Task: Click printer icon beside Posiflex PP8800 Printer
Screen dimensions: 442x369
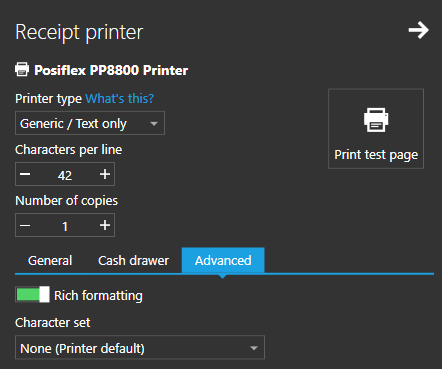Action: [x=22, y=69]
